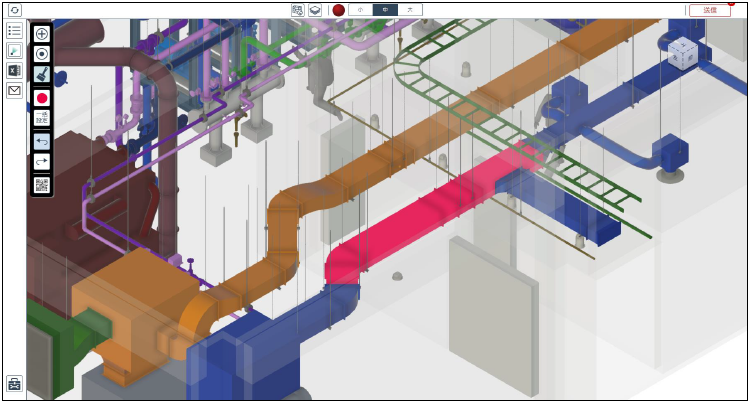Click the refresh icon in top-left corner
749x402 pixels.
coord(15,10)
